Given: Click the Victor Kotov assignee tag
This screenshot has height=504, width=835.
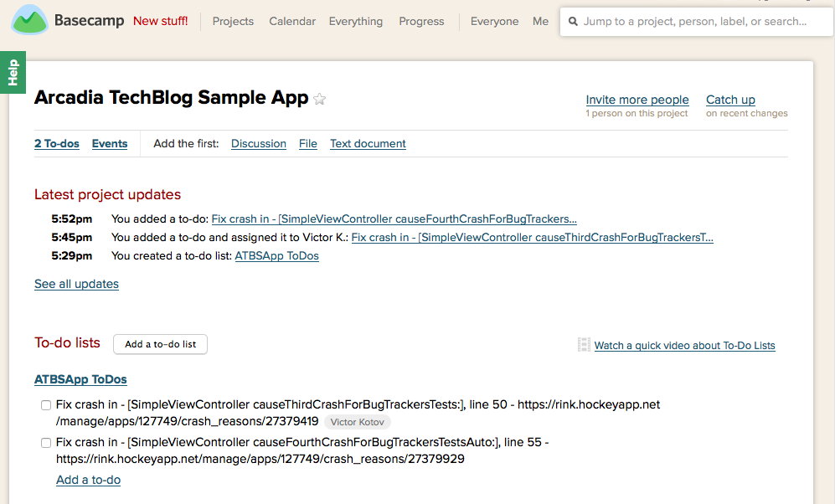Looking at the screenshot, I should click(358, 423).
